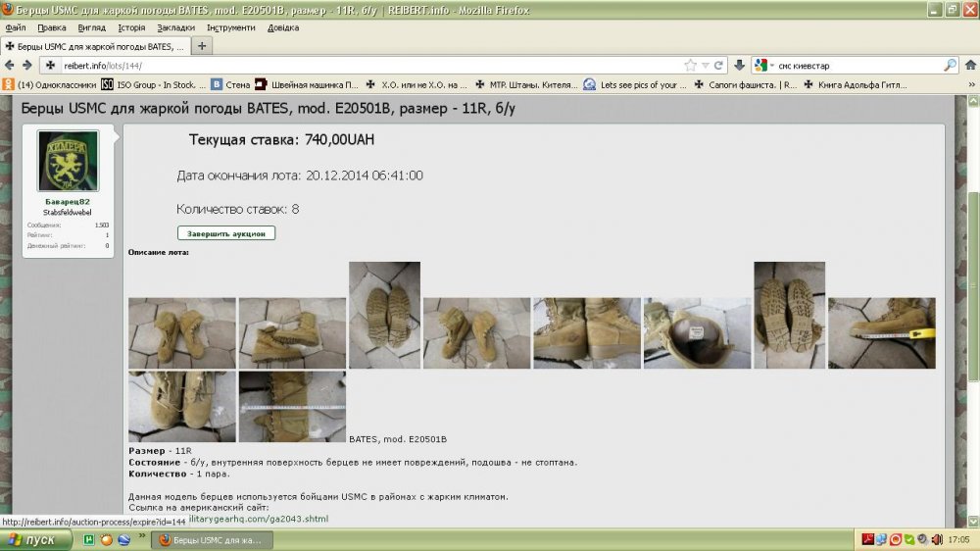Open the URL history dropdown arrow
Viewport: 980px width, 551px height.
(x=705, y=65)
